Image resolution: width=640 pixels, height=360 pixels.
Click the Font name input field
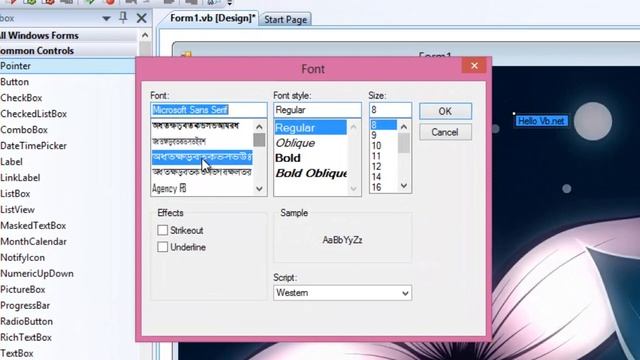pyautogui.click(x=209, y=110)
